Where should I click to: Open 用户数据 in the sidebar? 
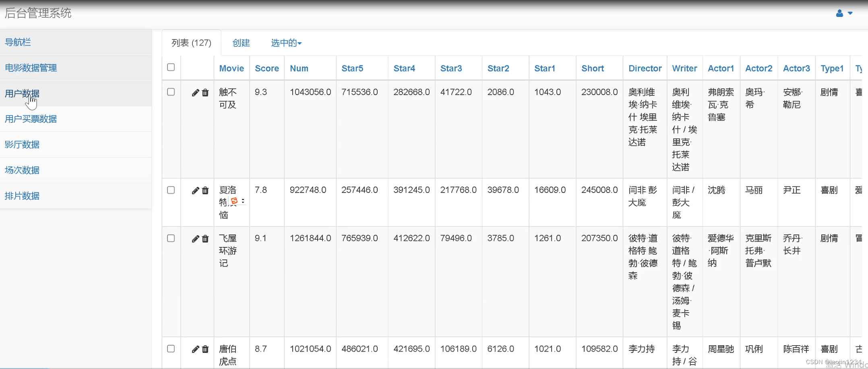tap(76, 93)
